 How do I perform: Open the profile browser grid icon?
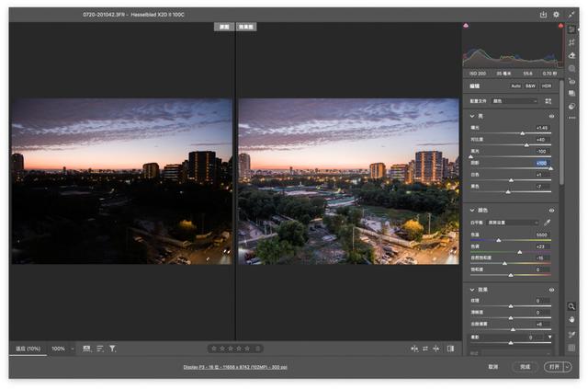click(548, 101)
